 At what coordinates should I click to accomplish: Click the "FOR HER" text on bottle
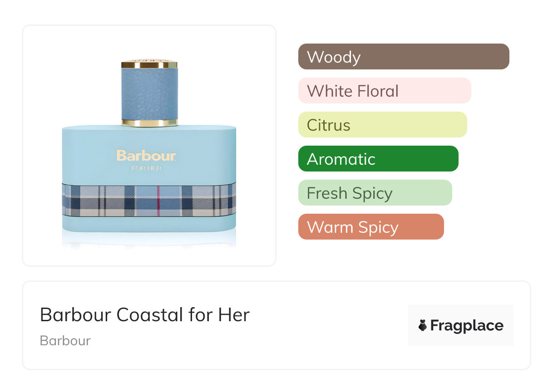tap(146, 169)
